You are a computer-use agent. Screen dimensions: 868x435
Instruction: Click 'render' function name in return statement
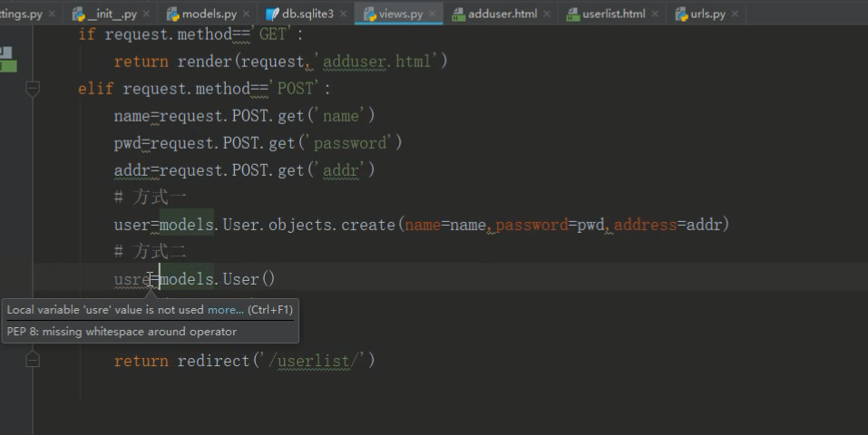pos(204,61)
